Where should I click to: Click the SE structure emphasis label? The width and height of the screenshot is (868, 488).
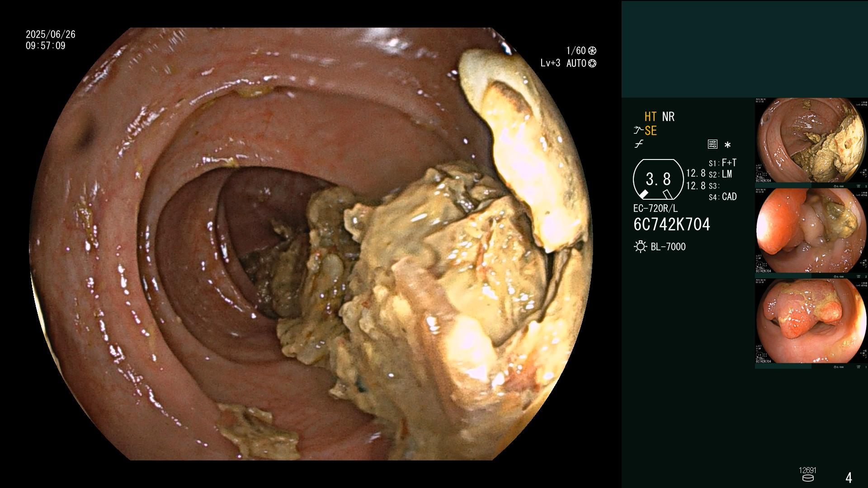click(651, 131)
